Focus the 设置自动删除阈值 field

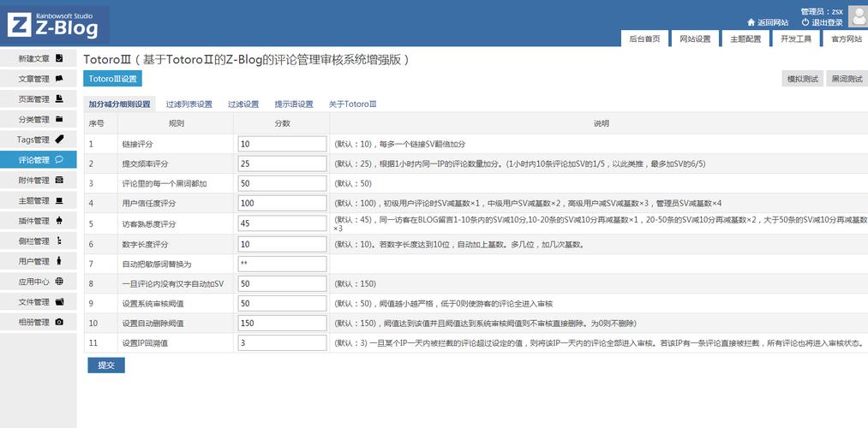pos(282,323)
